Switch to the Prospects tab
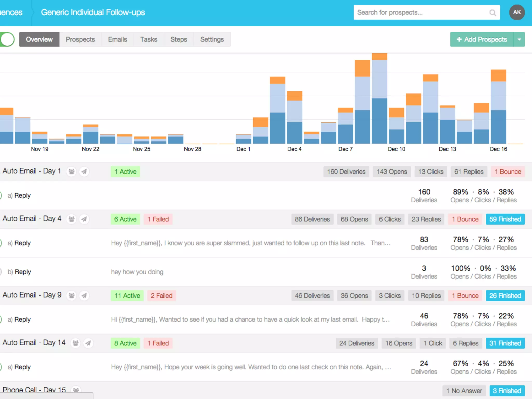The width and height of the screenshot is (532, 399). pos(80,39)
